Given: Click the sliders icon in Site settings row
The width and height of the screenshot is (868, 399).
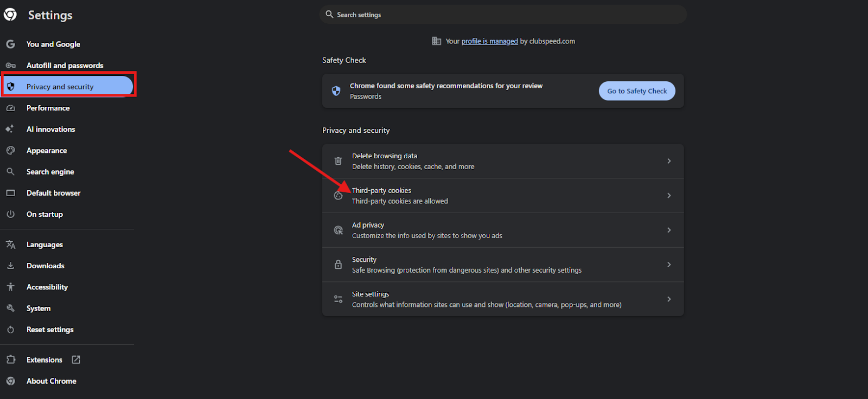Looking at the screenshot, I should [x=338, y=299].
